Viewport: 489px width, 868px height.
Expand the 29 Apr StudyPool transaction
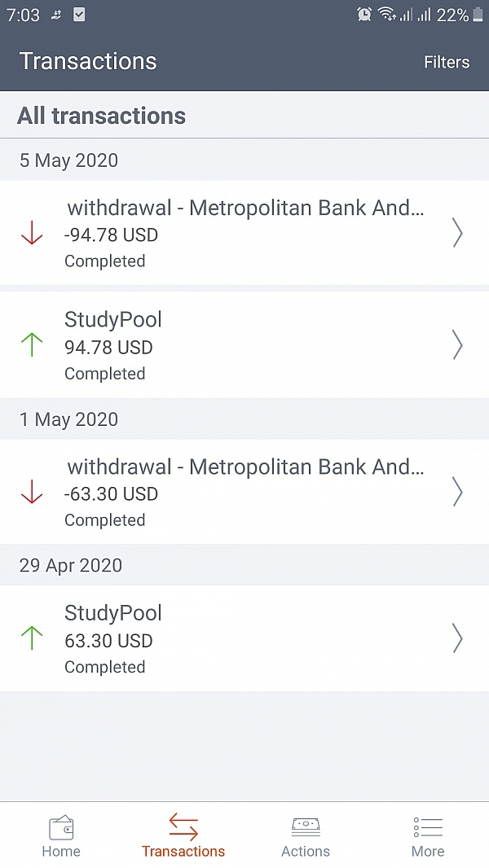click(x=244, y=638)
